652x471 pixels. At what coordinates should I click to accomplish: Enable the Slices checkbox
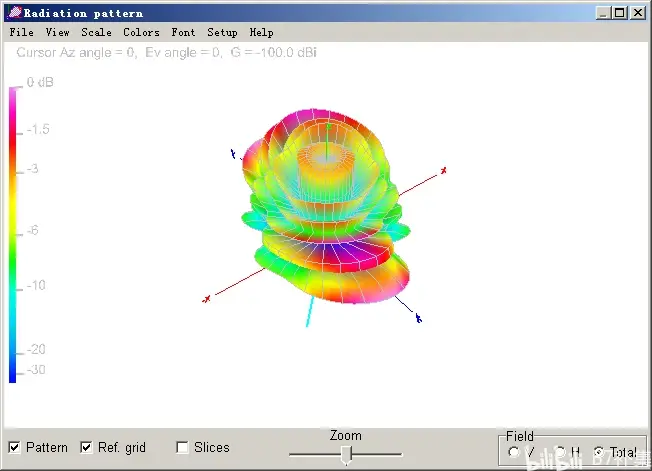coord(182,447)
